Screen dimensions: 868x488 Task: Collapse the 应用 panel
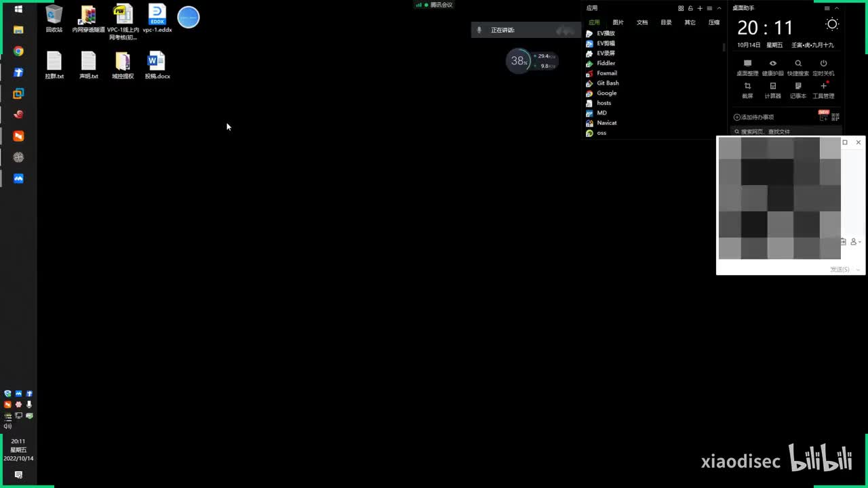719,8
